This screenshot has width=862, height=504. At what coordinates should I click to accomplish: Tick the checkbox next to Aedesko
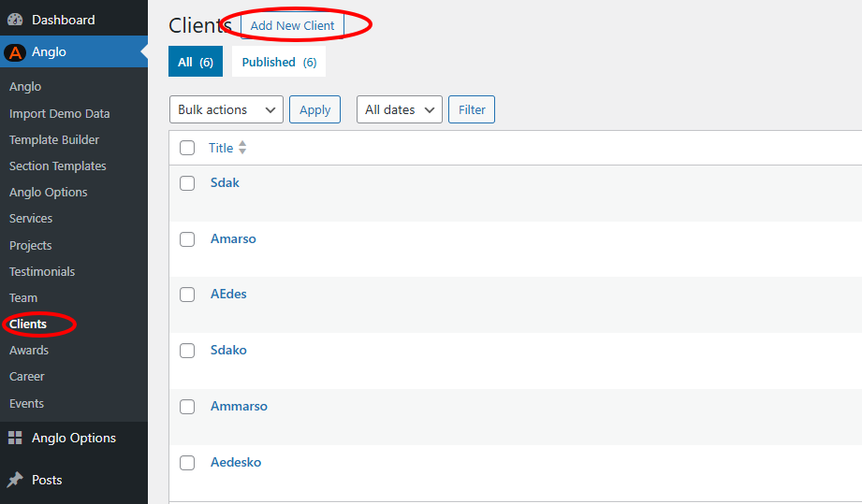tap(187, 463)
